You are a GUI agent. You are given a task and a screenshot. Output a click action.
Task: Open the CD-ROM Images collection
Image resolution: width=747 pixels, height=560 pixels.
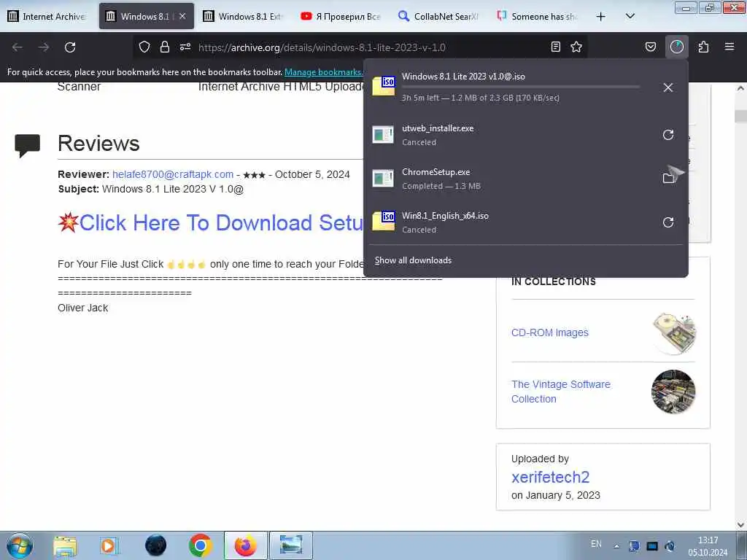[x=550, y=332]
